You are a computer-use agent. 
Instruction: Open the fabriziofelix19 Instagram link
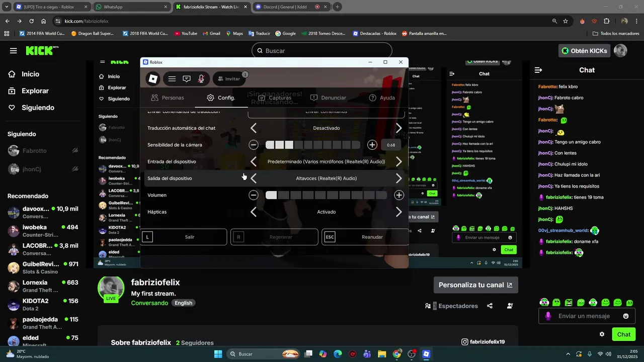pos(483,342)
